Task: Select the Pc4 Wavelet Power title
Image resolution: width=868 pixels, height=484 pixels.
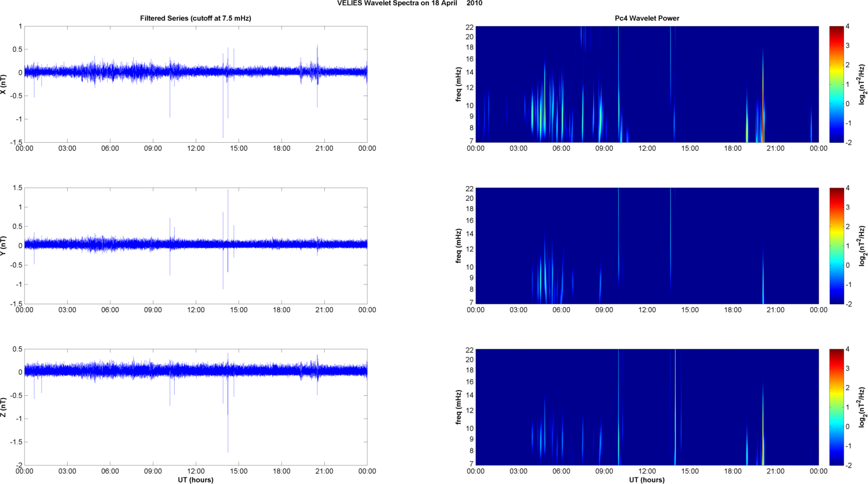Action: tap(647, 18)
